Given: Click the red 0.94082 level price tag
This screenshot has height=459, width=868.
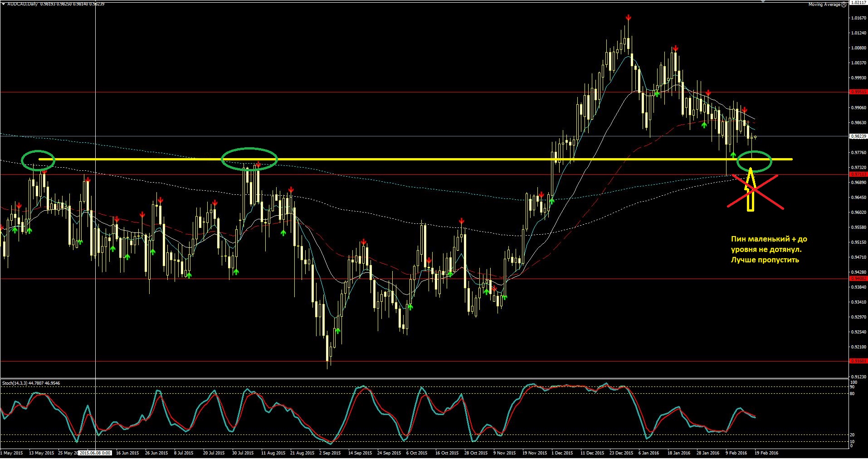Looking at the screenshot, I should click(x=858, y=279).
